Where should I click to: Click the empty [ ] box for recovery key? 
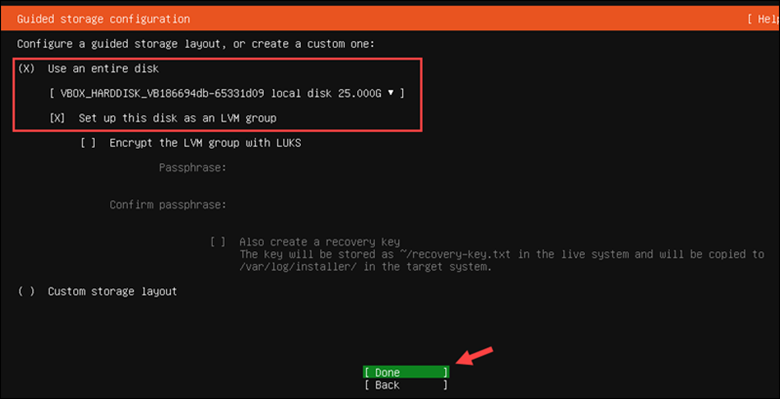coord(218,242)
